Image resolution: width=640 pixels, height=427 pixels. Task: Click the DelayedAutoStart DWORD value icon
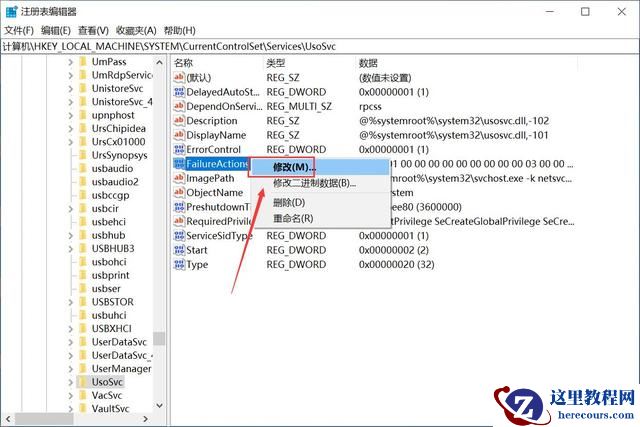pyautogui.click(x=179, y=92)
